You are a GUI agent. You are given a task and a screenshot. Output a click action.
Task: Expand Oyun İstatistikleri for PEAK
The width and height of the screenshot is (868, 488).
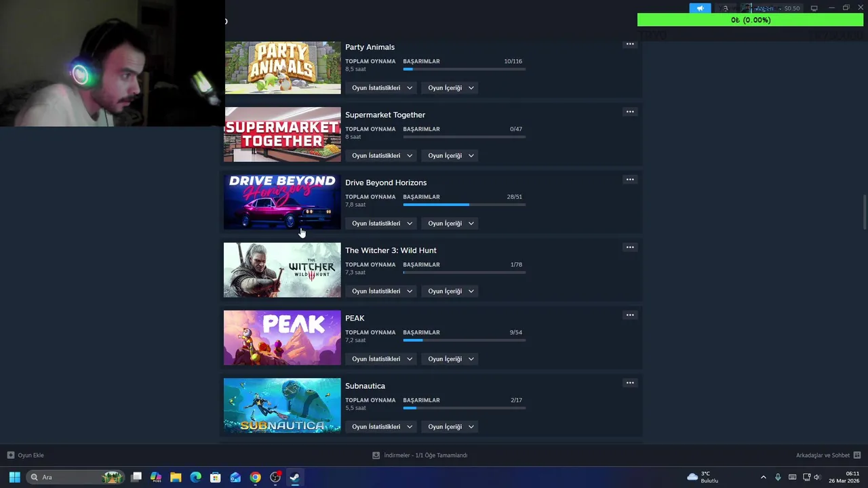coord(382,359)
